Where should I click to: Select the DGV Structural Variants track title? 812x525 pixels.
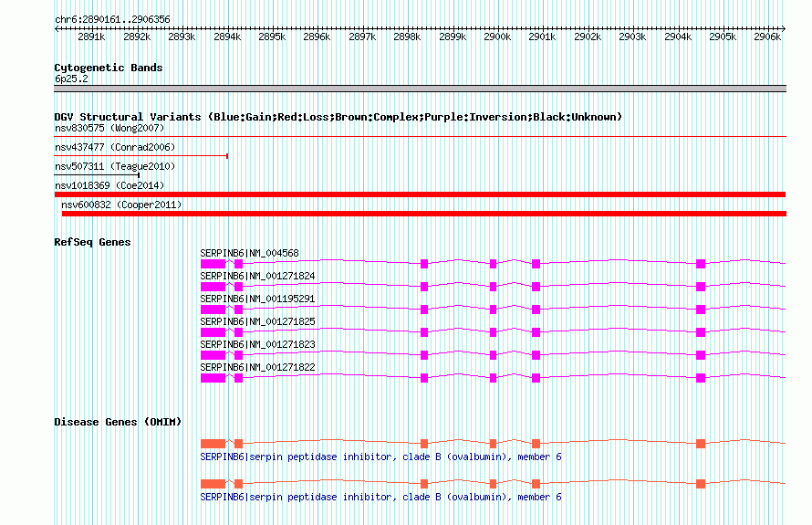click(338, 117)
